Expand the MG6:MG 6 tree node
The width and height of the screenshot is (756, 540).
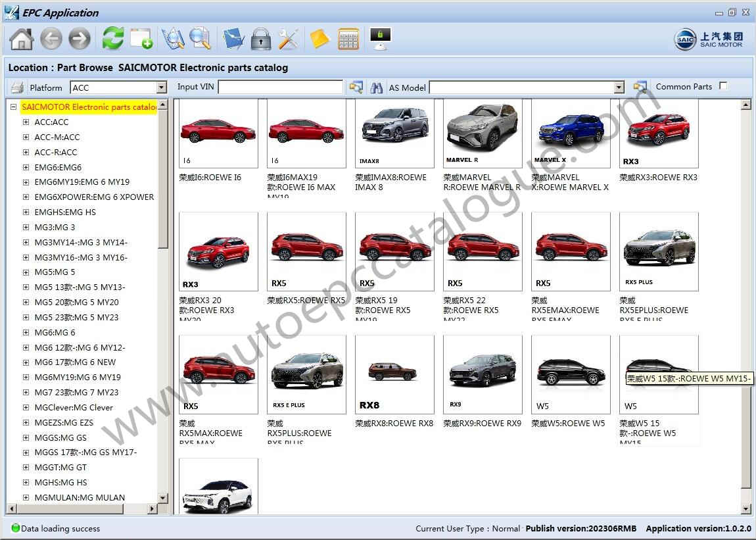point(26,333)
